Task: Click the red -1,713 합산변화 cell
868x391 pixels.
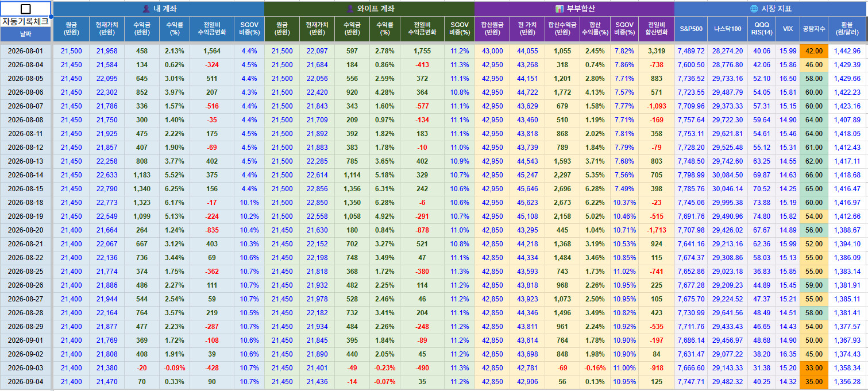Action: pyautogui.click(x=656, y=230)
